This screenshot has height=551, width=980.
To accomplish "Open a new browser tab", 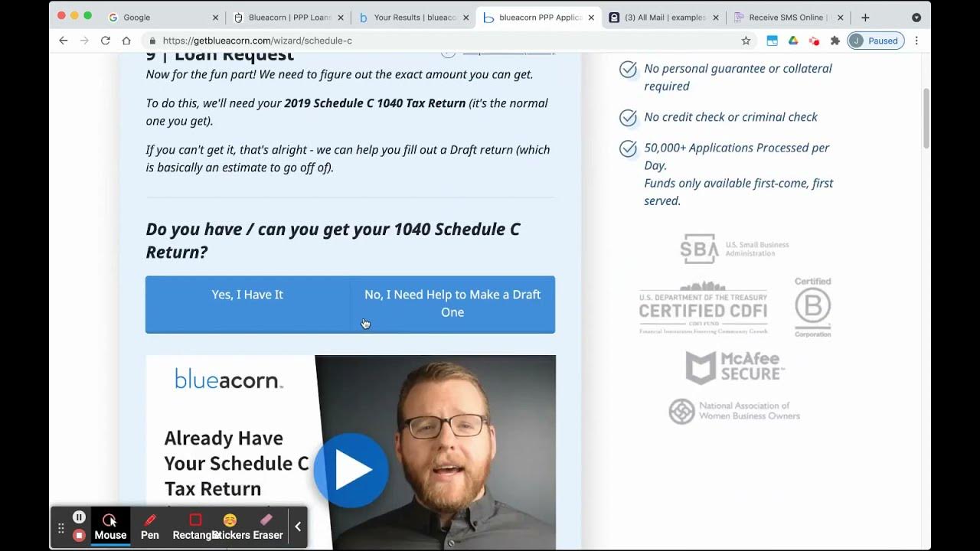I will point(865,17).
